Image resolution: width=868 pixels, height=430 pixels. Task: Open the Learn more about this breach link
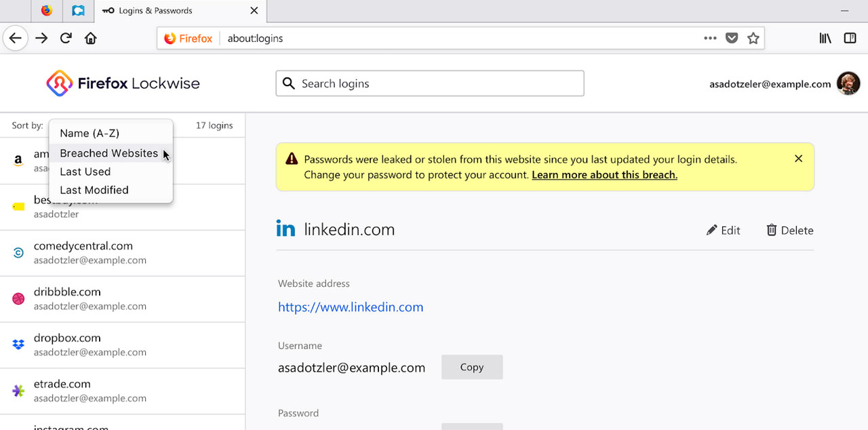point(604,174)
